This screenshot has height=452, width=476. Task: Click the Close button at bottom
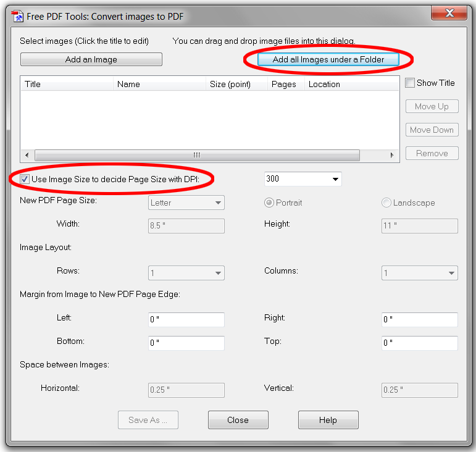(x=238, y=420)
